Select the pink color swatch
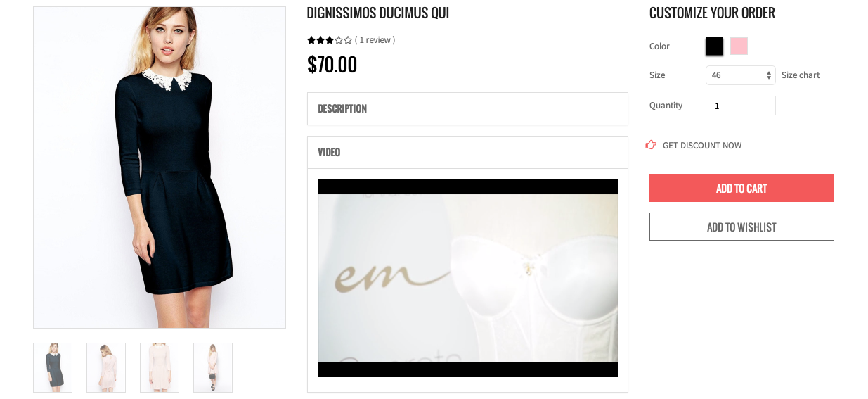This screenshot has height=399, width=868. click(739, 46)
